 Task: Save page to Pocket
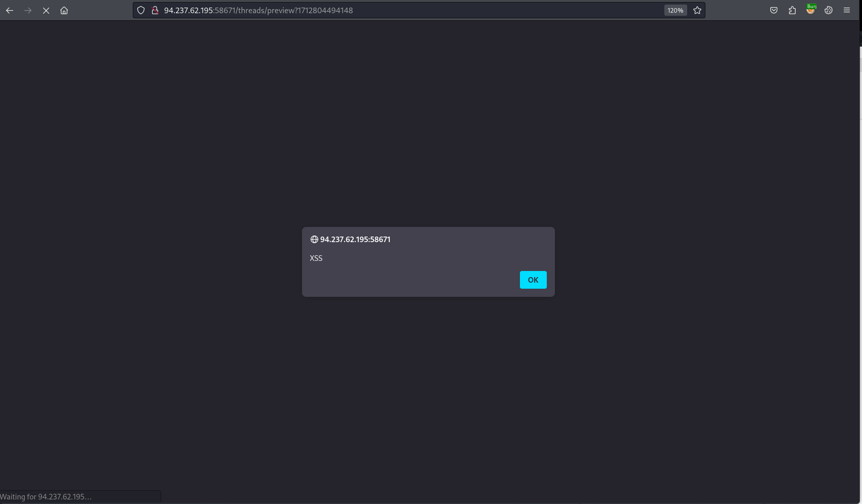coord(774,10)
